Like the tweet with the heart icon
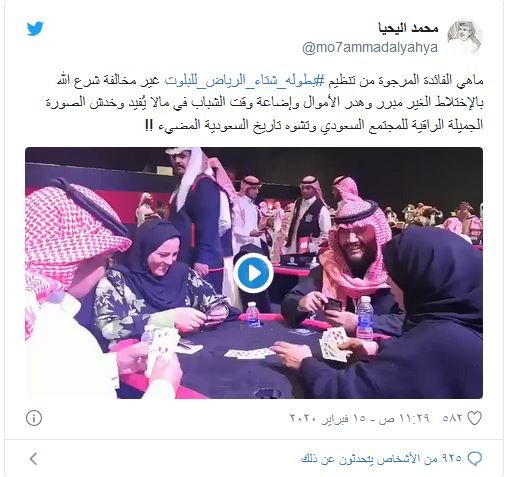Image resolution: width=505 pixels, height=477 pixels. 474,418
